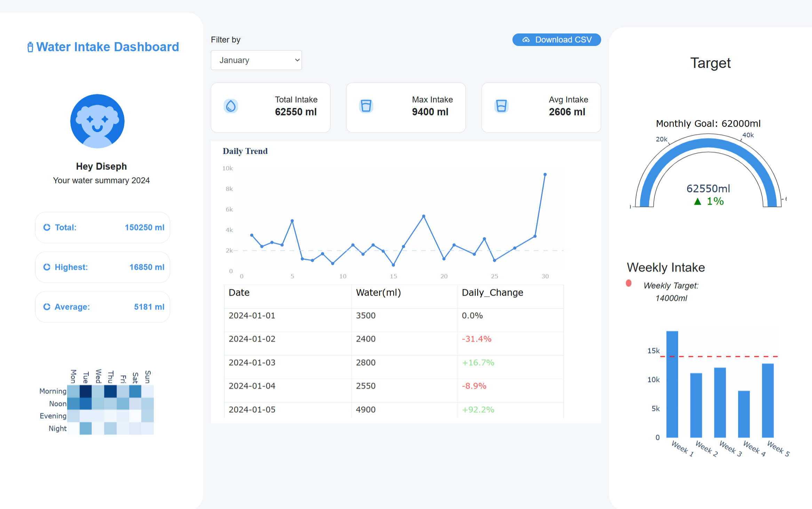Click the circular icon next to Average
Viewport: 812px width, 509px height.
point(47,307)
